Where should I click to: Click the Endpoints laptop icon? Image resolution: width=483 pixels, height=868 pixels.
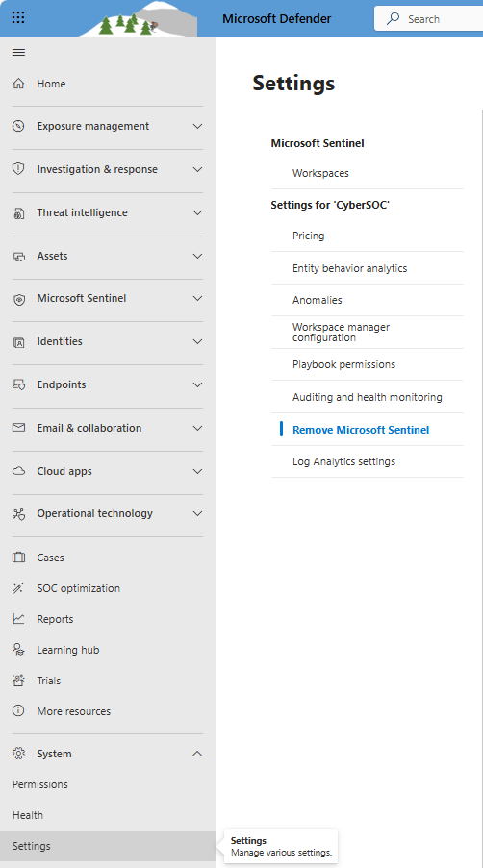(x=18, y=384)
